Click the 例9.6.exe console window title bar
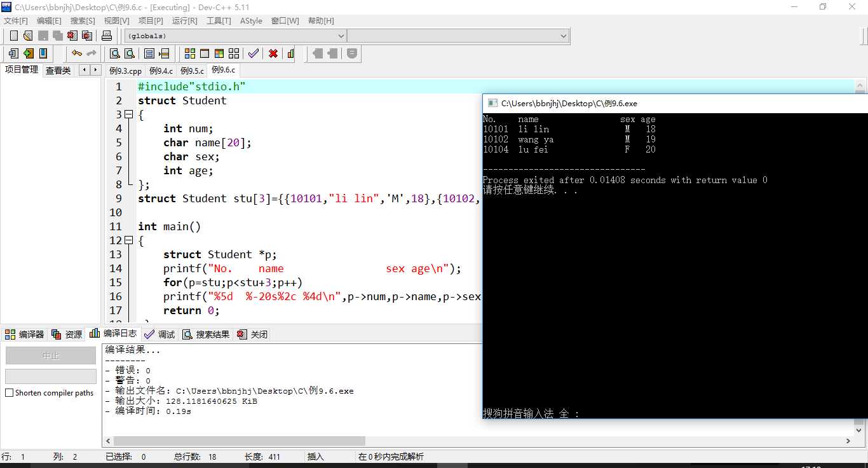Viewport: 868px width, 468px height. 675,103
